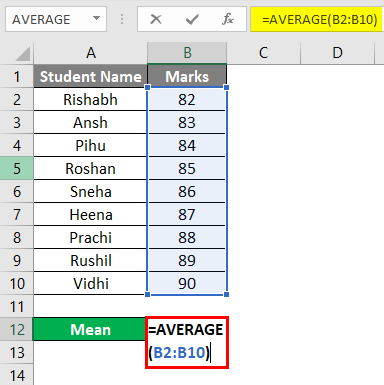Click marks cell with value 88

187,237
